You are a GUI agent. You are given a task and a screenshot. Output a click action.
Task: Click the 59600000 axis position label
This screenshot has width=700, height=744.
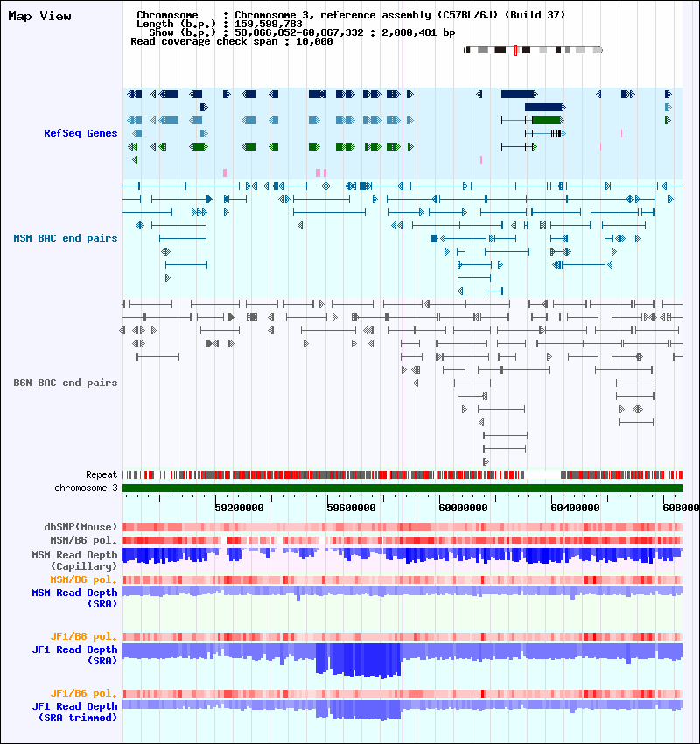352,508
